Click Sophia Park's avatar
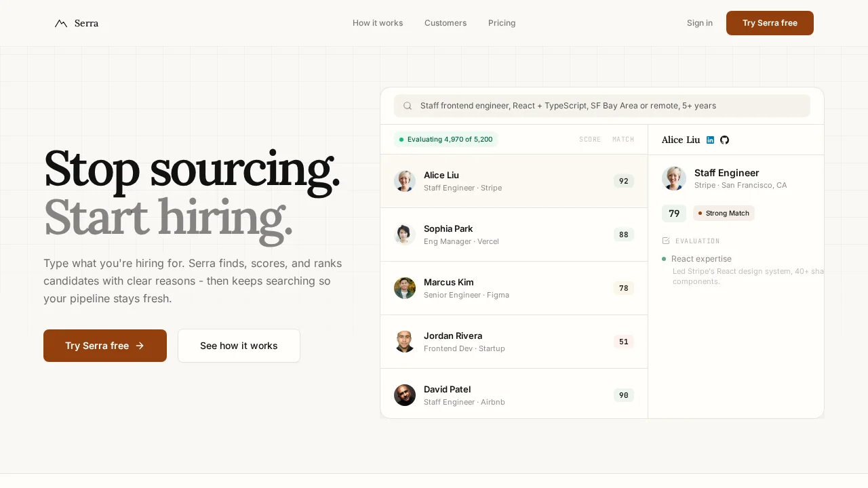Image resolution: width=868 pixels, height=488 pixels. pos(405,235)
